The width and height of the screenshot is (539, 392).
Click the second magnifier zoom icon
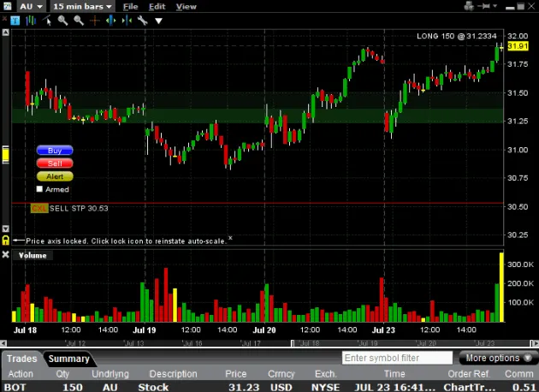[x=78, y=20]
